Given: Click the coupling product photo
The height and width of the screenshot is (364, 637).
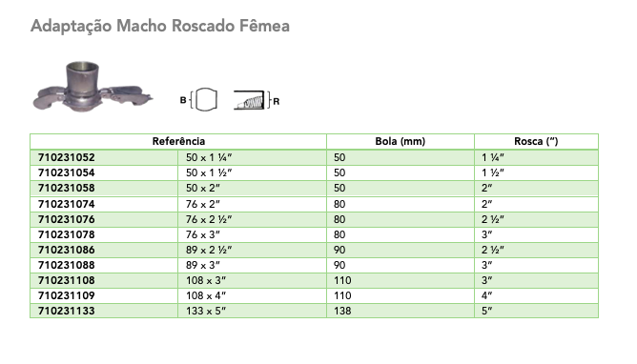Looking at the screenshot, I should [x=92, y=86].
